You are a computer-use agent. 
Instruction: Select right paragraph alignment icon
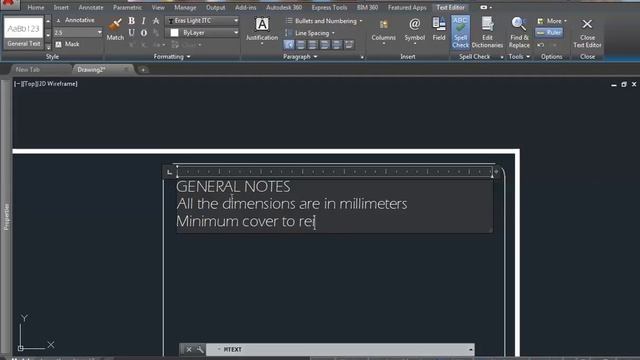tap(325, 44)
